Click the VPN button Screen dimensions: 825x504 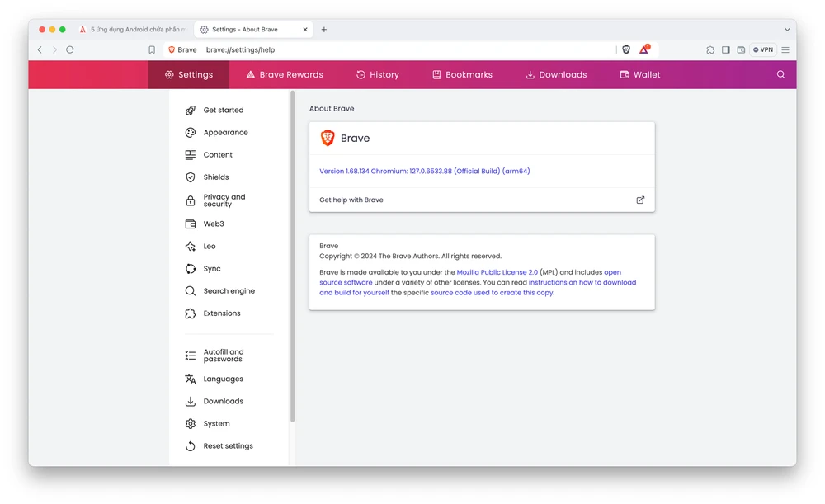[763, 49]
